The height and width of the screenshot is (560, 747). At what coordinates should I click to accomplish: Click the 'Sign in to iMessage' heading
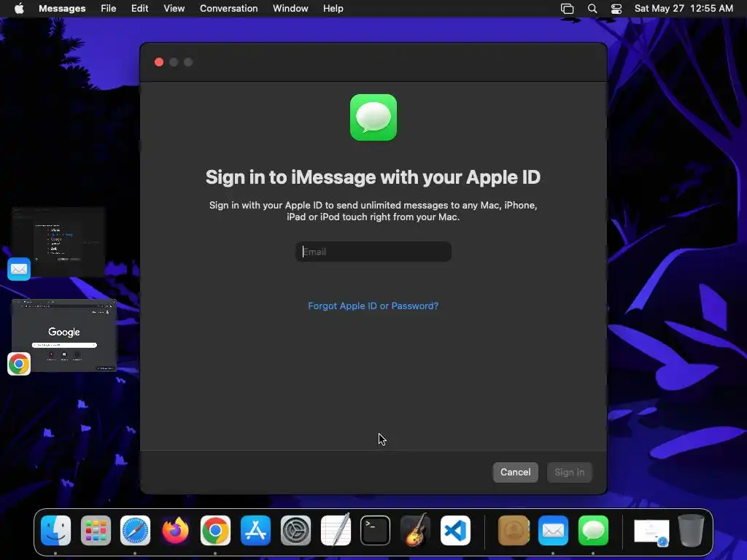pyautogui.click(x=373, y=177)
